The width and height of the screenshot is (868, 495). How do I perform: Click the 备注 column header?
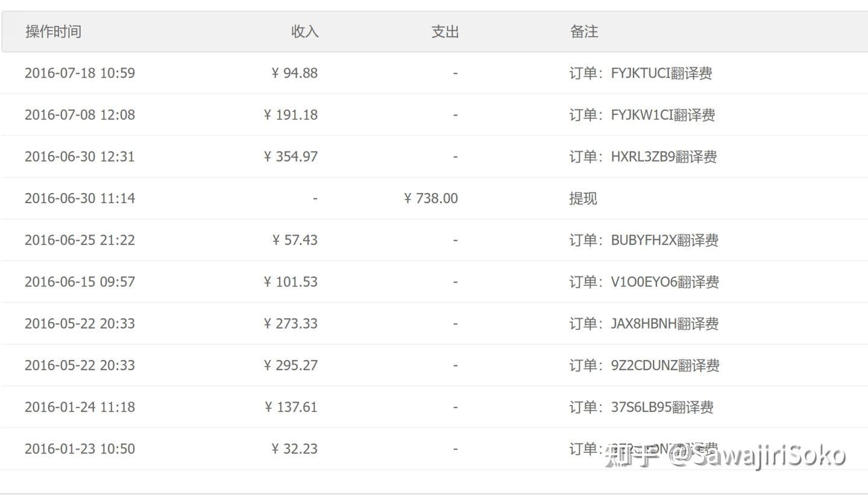pyautogui.click(x=583, y=32)
